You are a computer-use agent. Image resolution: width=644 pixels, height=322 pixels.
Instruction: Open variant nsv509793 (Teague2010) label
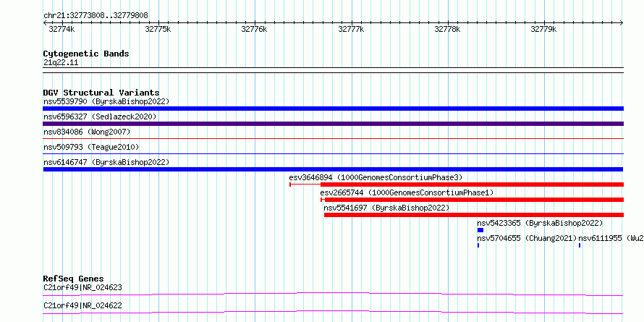click(91, 147)
